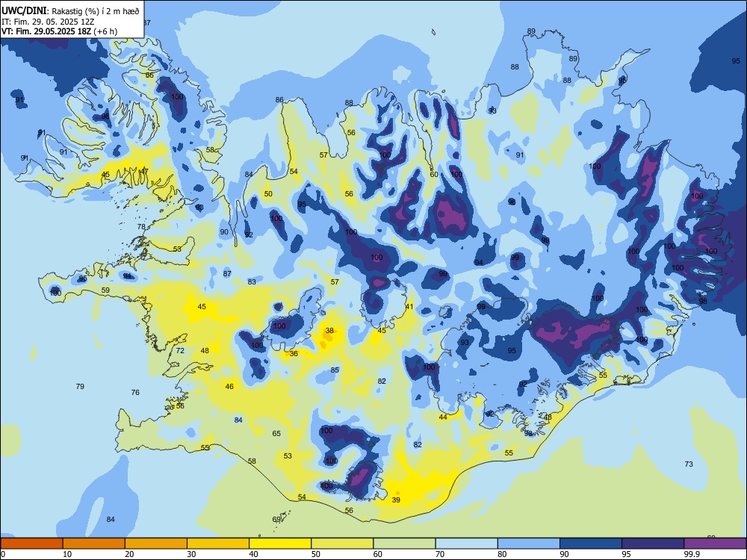Click the legend tick label '10'
Viewport: 747px width, 560px height.
click(x=67, y=554)
